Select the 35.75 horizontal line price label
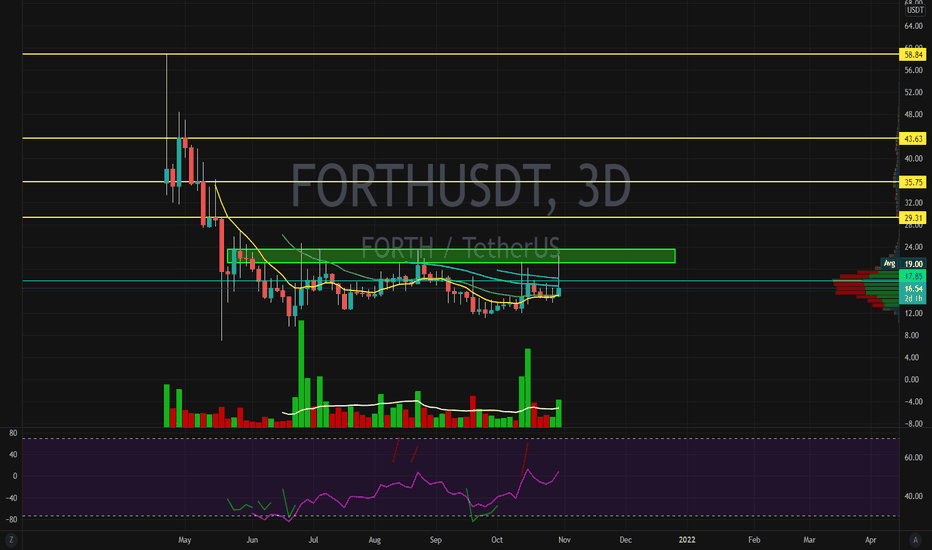Viewport: 932px width, 550px height. coord(913,183)
